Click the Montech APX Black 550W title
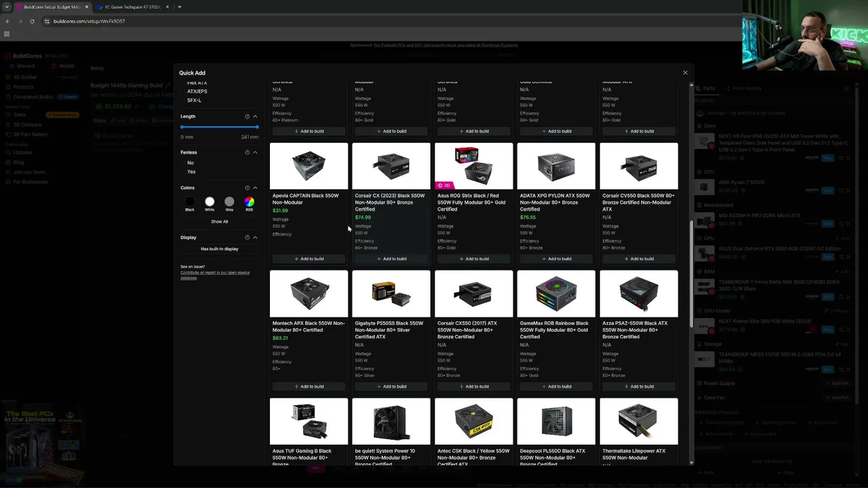This screenshot has height=488, width=868. point(309,327)
